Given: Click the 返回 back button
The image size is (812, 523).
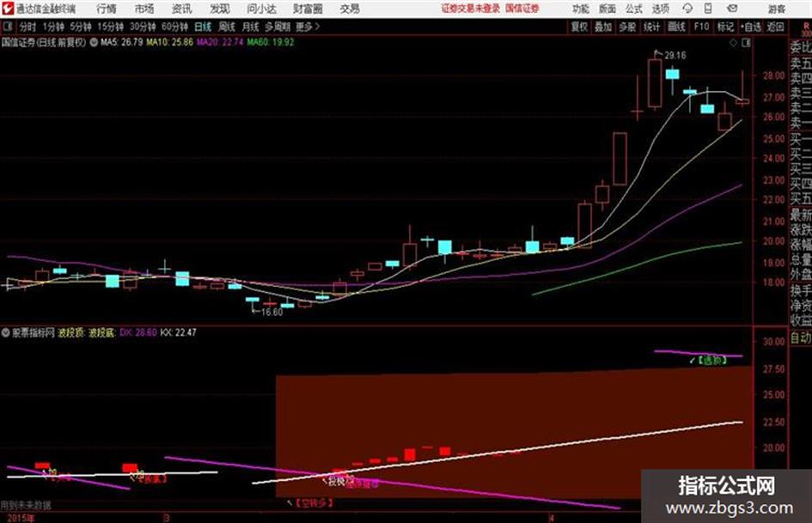Looking at the screenshot, I should pyautogui.click(x=775, y=27).
